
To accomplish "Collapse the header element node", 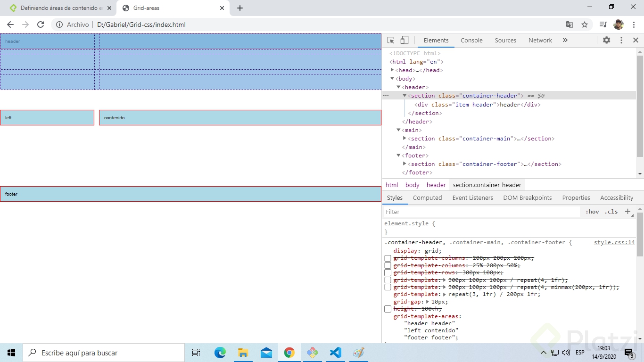I will click(x=398, y=87).
